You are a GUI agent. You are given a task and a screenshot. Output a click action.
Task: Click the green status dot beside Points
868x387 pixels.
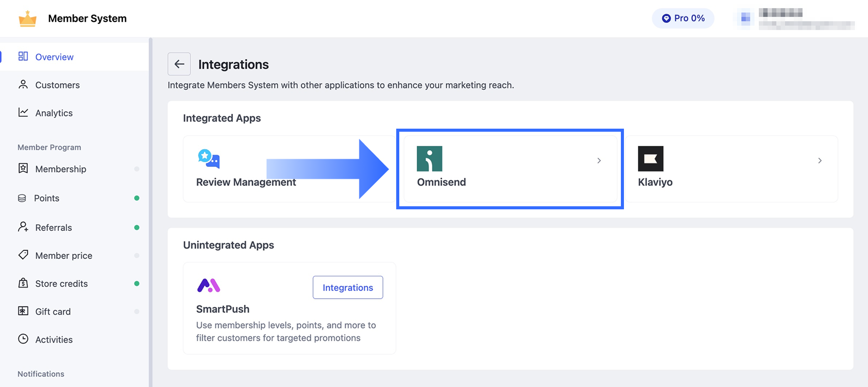136,198
